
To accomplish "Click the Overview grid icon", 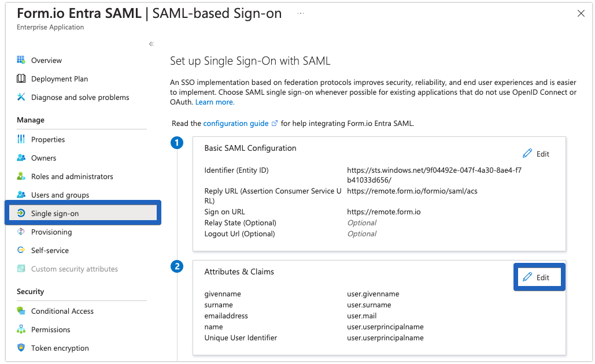I will (x=21, y=60).
